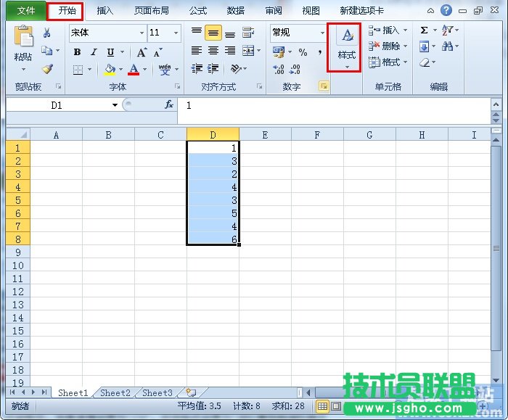508x420 pixels.
Task: Align text right
Action: click(230, 51)
